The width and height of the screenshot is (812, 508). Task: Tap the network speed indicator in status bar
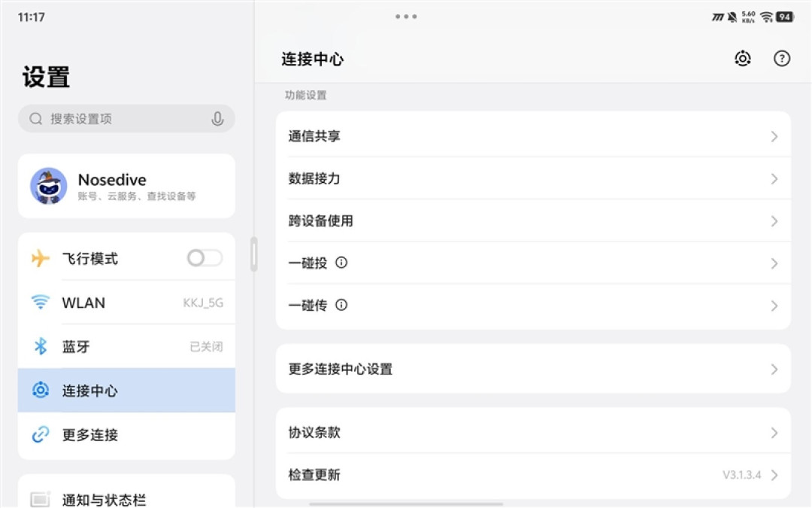pos(748,17)
